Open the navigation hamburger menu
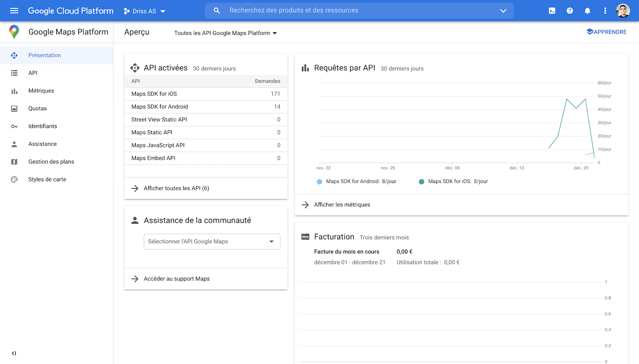The image size is (639, 364). [14, 10]
